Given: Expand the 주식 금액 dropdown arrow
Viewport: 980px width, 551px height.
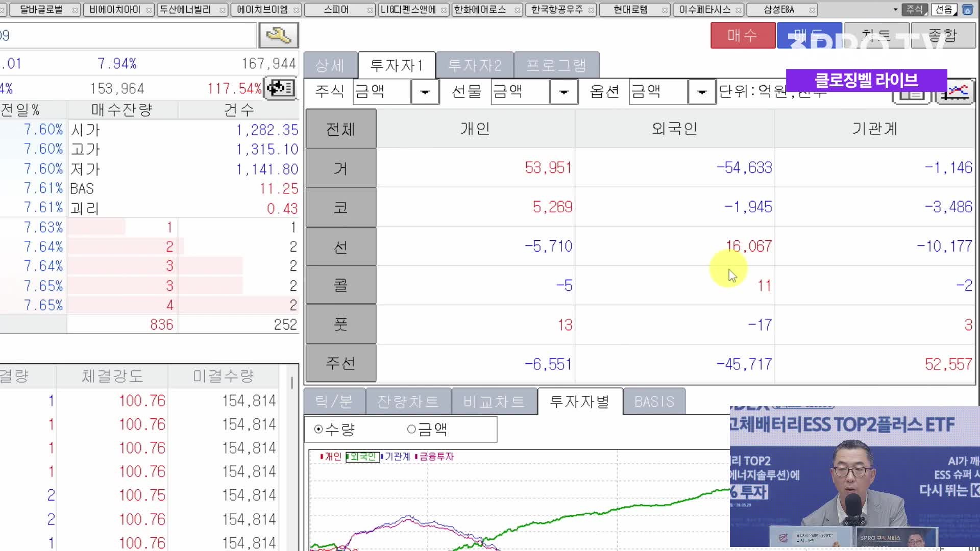Looking at the screenshot, I should (425, 92).
